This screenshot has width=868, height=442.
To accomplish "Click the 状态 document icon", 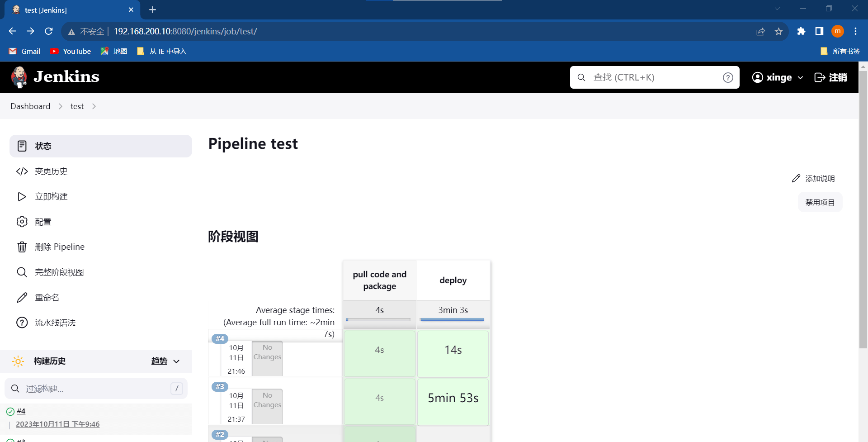I will [x=22, y=146].
